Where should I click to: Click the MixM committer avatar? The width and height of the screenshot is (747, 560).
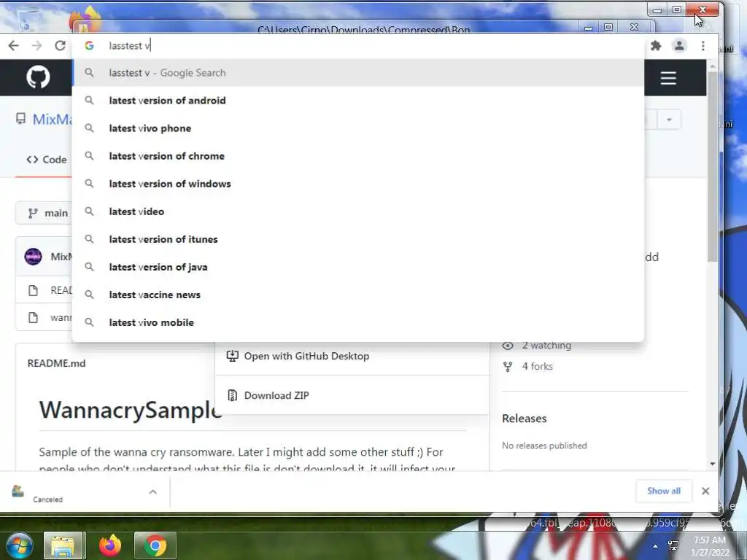pos(33,257)
